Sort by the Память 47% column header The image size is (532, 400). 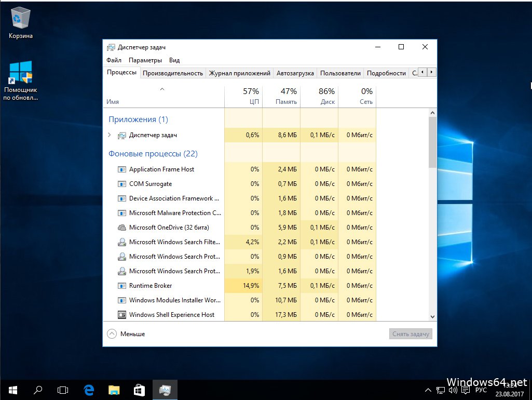(x=281, y=97)
